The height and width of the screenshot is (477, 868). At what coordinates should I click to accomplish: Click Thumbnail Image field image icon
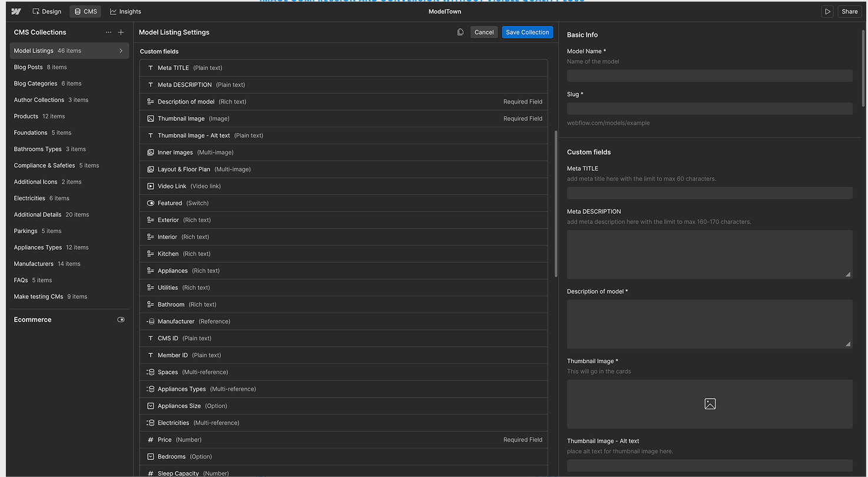pos(150,118)
